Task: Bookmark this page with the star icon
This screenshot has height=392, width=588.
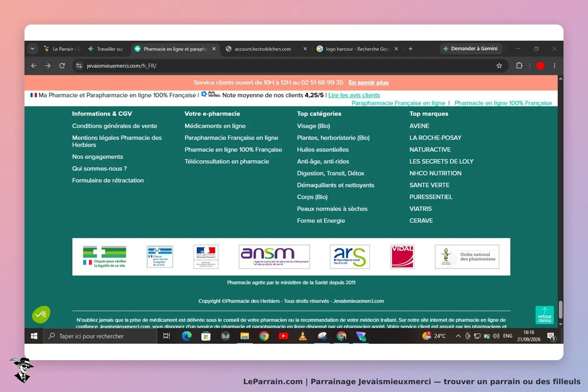Action: tap(499, 66)
